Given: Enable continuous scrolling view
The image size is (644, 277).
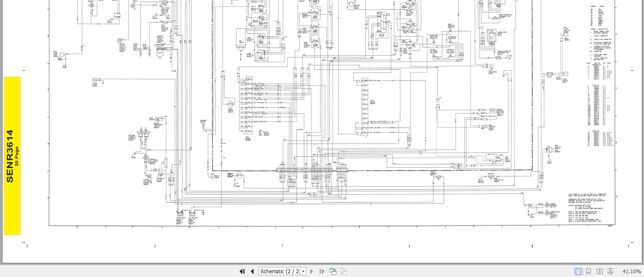Looking at the screenshot, I should click(x=588, y=271).
